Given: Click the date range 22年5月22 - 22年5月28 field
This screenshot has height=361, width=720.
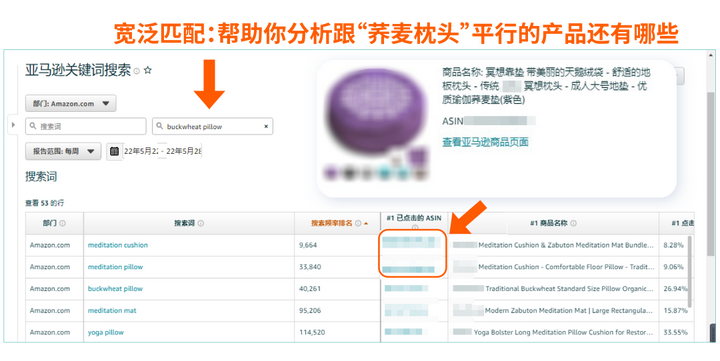Looking at the screenshot, I should (x=163, y=151).
